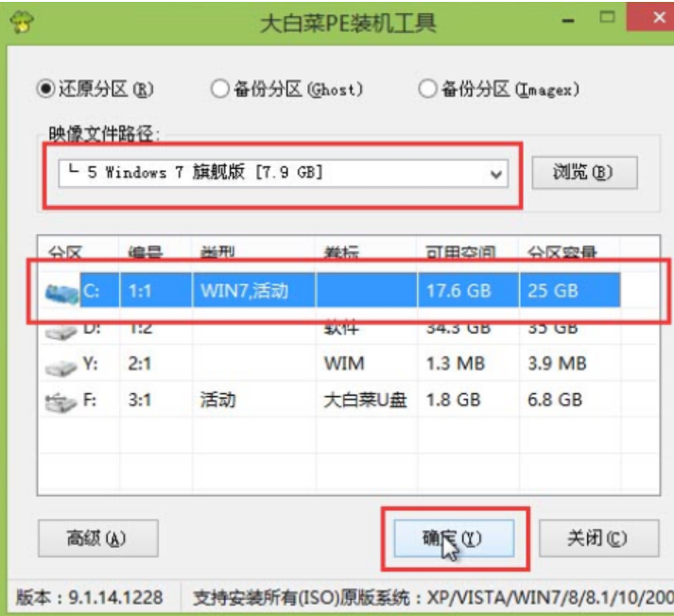Click the 支持安装所有(ISO)原版系统 status text

tap(302, 597)
